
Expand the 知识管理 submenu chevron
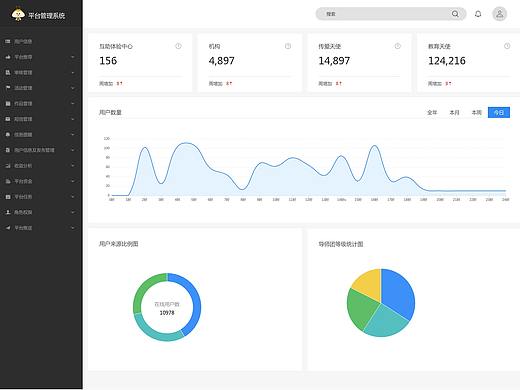pyautogui.click(x=73, y=119)
